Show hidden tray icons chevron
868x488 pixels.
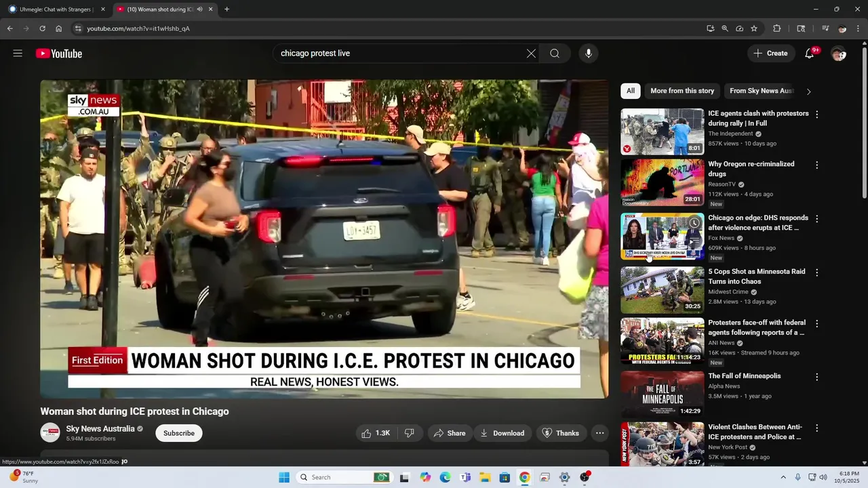point(783,477)
